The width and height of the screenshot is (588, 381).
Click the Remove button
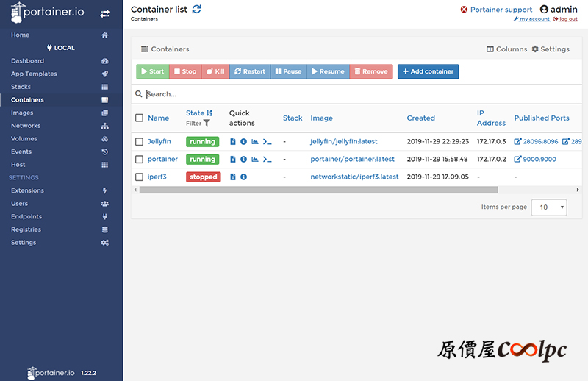(x=371, y=71)
